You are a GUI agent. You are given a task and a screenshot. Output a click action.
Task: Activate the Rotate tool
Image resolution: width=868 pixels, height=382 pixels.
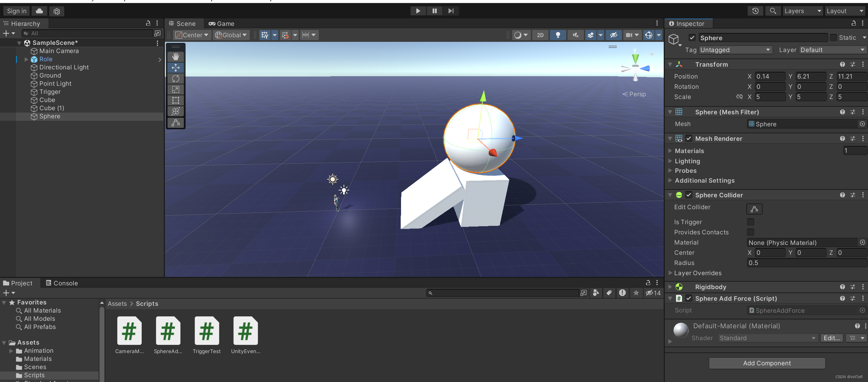pyautogui.click(x=176, y=79)
